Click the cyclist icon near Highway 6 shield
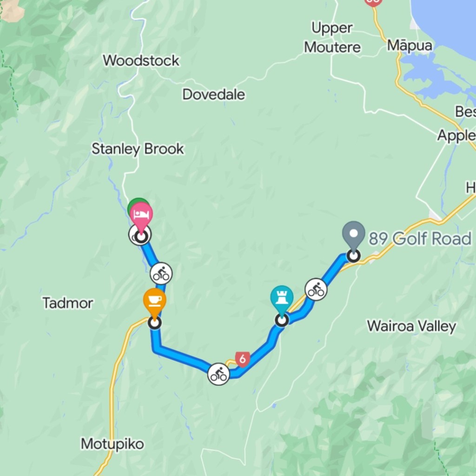The width and height of the screenshot is (476, 476). pyautogui.click(x=218, y=374)
